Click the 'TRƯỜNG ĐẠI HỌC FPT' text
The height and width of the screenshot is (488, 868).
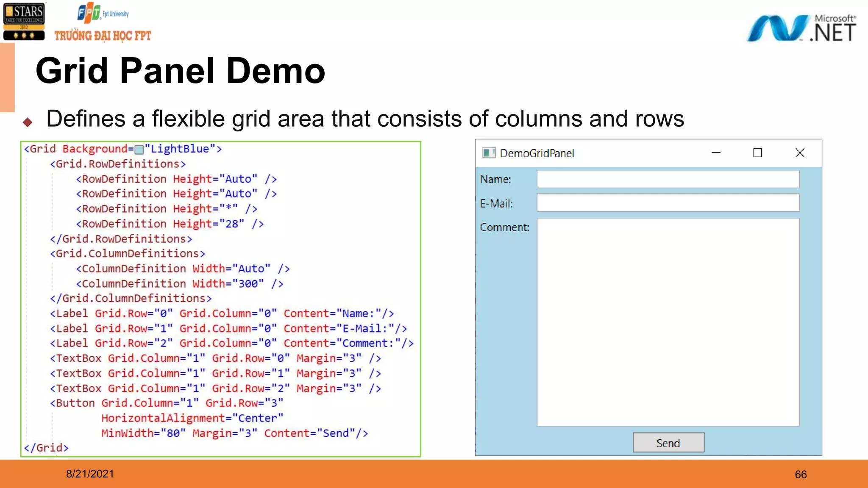(103, 36)
